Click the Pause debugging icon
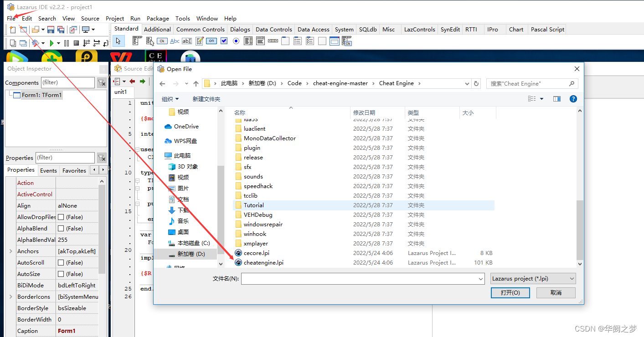The height and width of the screenshot is (337, 644). 67,43
